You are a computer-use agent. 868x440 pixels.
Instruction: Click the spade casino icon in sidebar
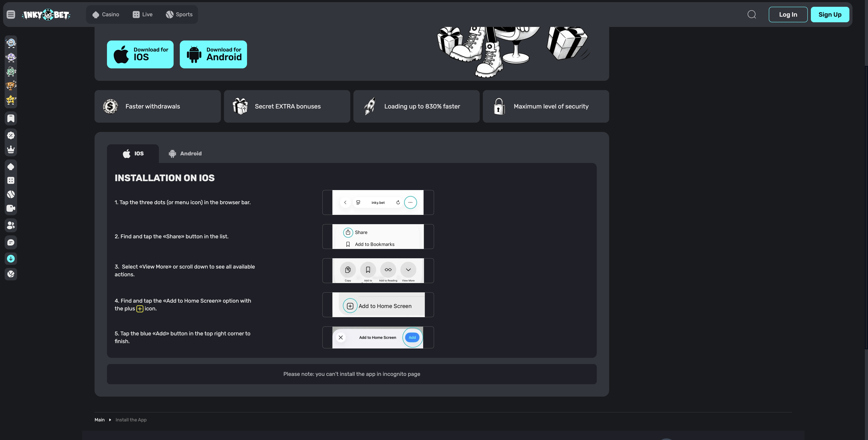(x=11, y=166)
